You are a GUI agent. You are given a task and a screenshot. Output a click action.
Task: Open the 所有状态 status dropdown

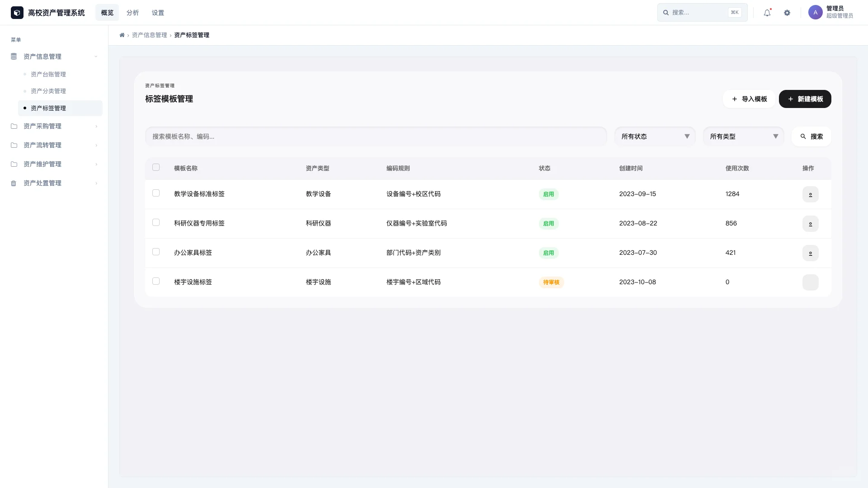coord(655,136)
